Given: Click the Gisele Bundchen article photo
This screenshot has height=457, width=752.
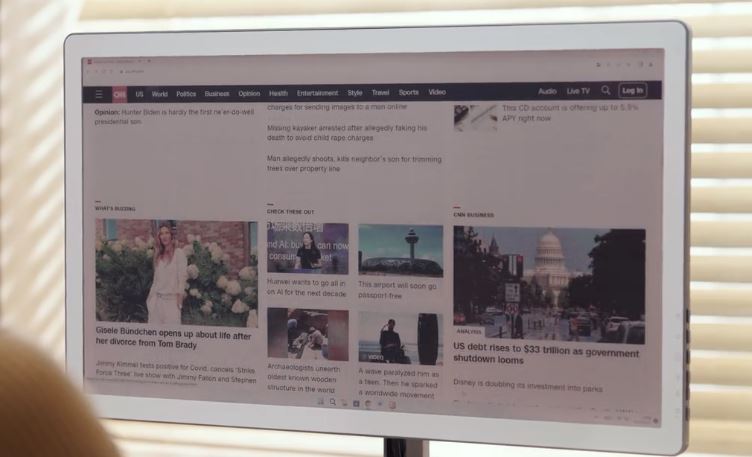Looking at the screenshot, I should [x=176, y=272].
